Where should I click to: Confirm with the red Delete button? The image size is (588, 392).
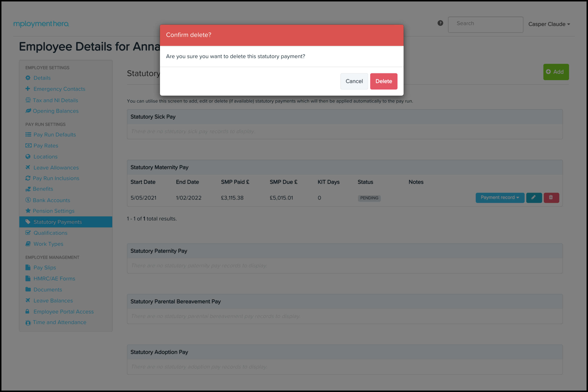point(383,81)
